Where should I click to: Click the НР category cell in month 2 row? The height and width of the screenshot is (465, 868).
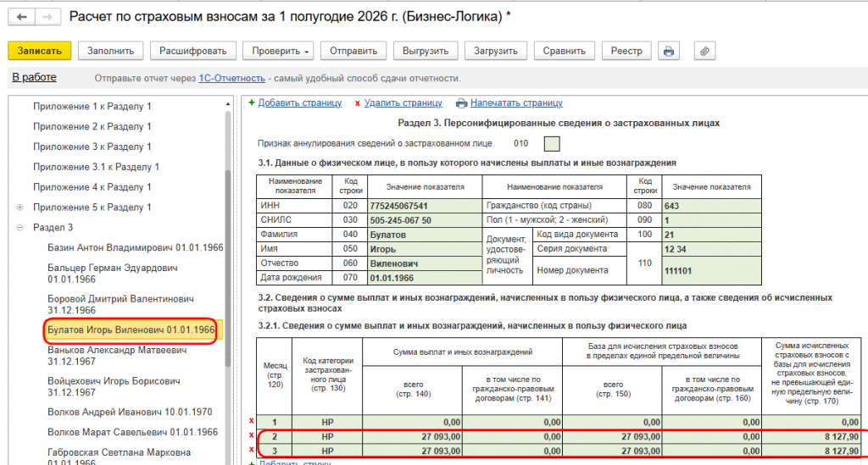[327, 436]
